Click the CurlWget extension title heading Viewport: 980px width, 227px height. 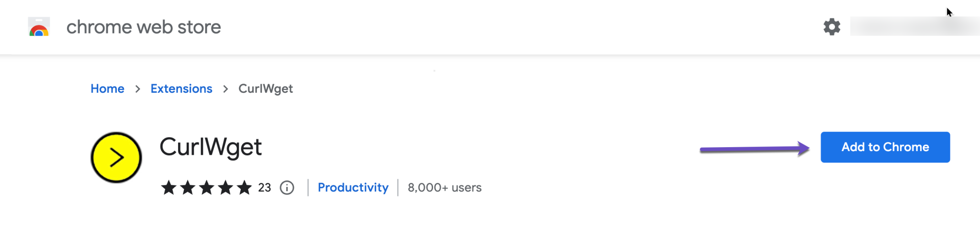point(211,147)
